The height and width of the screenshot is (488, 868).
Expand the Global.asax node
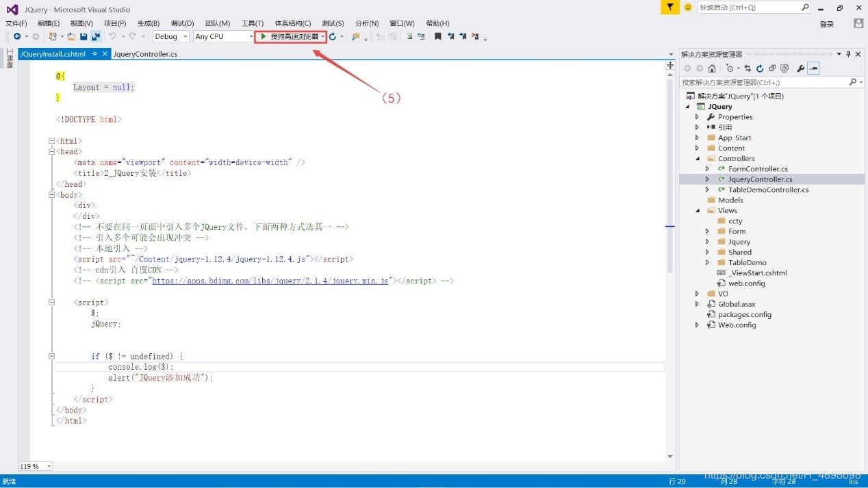(x=698, y=305)
